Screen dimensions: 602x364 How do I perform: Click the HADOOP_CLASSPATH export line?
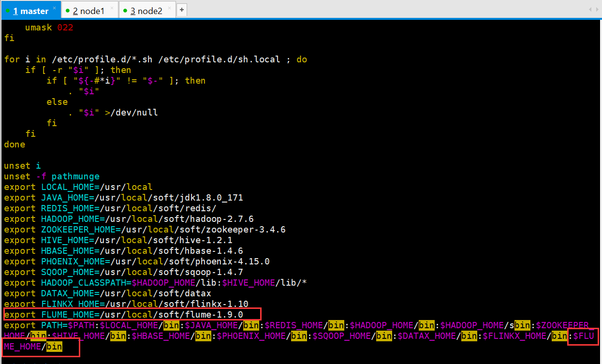(x=155, y=283)
